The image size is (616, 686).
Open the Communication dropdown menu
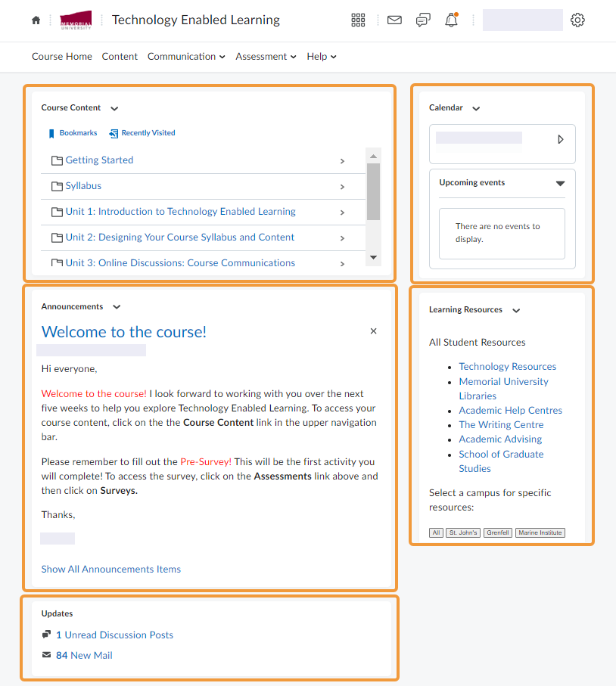click(186, 57)
